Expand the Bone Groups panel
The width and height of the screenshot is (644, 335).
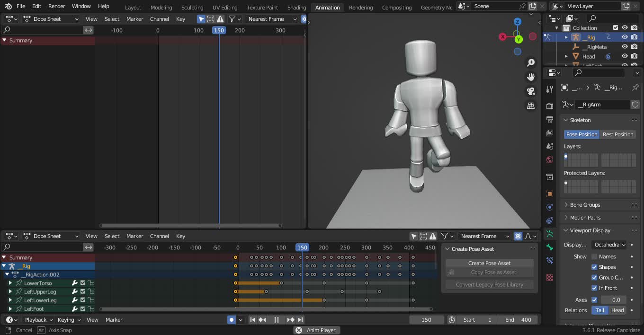pos(585,205)
